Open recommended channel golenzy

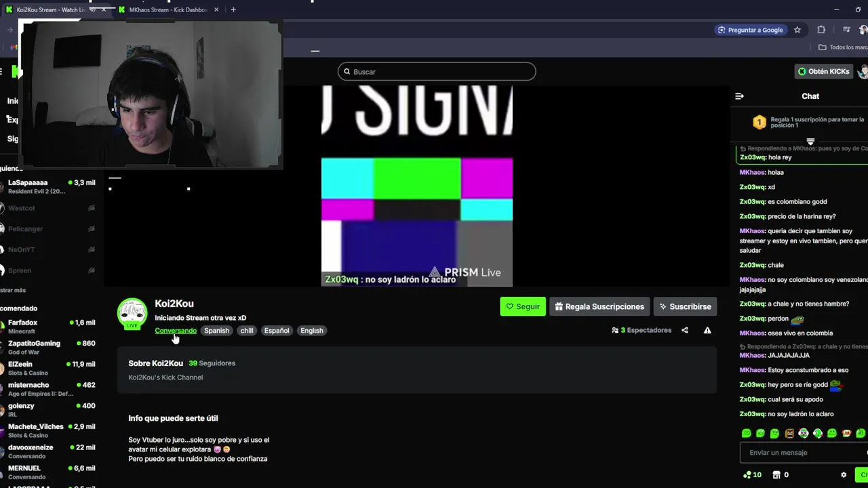[49, 409]
